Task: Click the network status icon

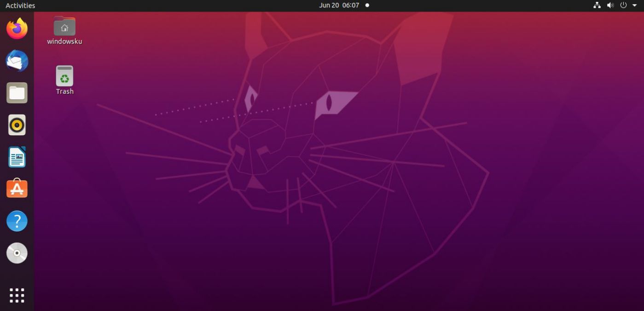Action: (597, 6)
